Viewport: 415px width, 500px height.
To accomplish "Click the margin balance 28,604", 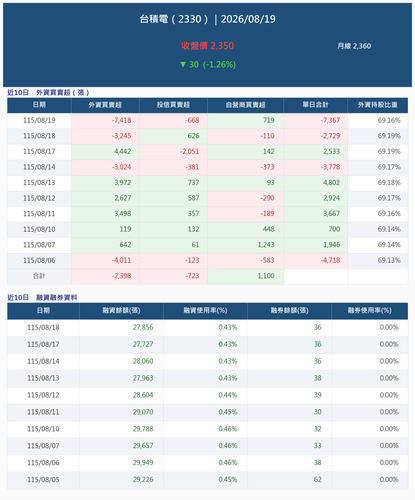I will click(x=143, y=395).
